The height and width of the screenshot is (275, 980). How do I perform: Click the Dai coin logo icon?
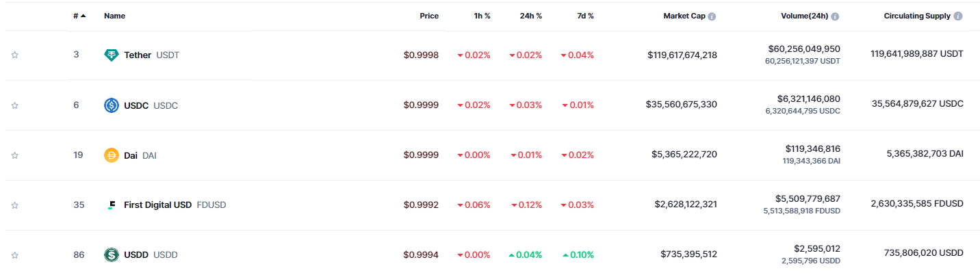(x=112, y=155)
